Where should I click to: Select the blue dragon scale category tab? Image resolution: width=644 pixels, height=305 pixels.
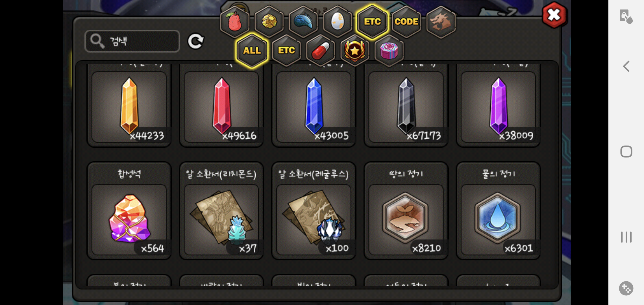(303, 22)
